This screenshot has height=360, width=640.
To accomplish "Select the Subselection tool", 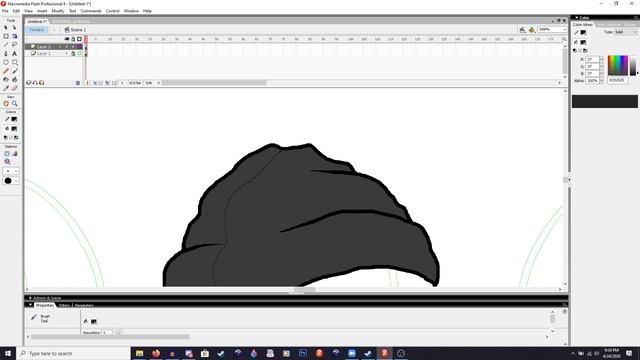I will coord(15,27).
